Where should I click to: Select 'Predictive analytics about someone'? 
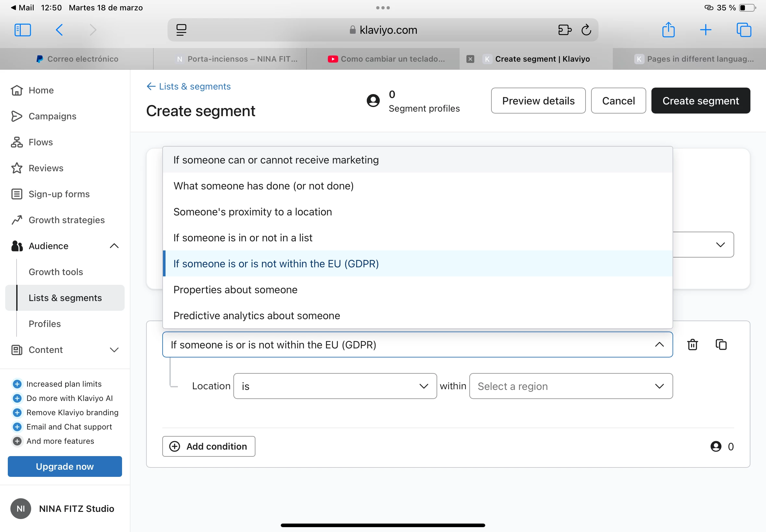click(x=417, y=316)
